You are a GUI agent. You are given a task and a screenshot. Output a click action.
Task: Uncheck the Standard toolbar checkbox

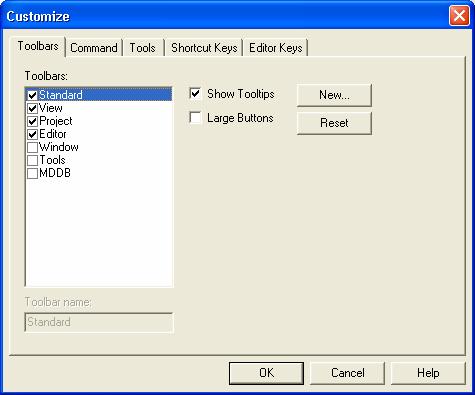[x=32, y=95]
